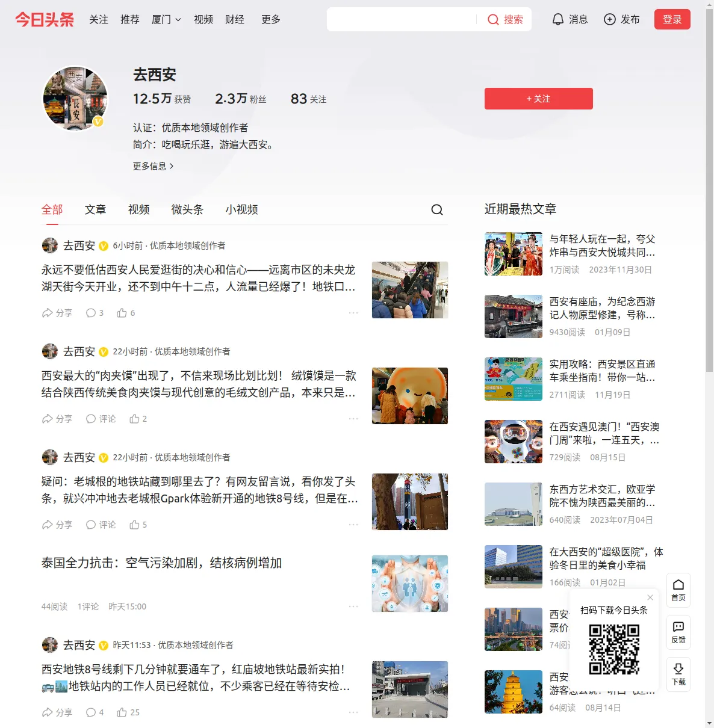
Task: Expand the 厦门 city dropdown
Action: 166,20
